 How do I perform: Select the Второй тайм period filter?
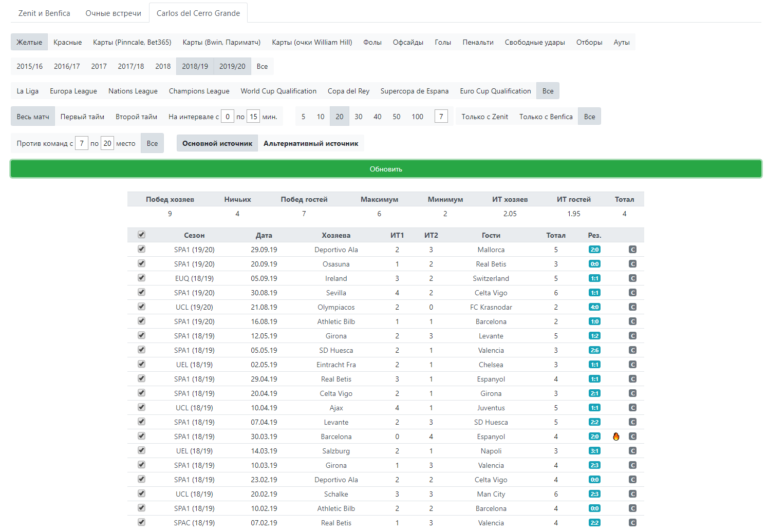(136, 117)
